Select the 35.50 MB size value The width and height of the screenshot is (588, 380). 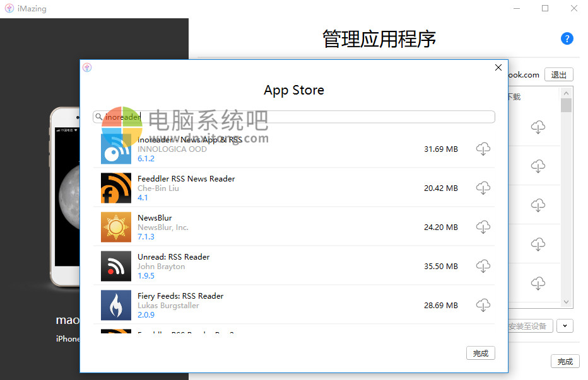click(x=440, y=266)
